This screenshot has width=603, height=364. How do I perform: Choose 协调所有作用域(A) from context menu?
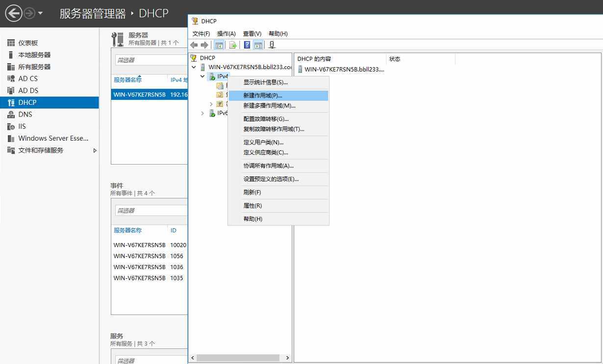pos(278,166)
